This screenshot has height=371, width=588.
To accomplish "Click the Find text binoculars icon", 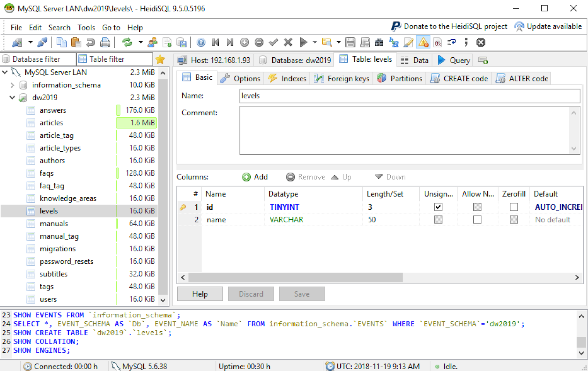I will (x=379, y=43).
